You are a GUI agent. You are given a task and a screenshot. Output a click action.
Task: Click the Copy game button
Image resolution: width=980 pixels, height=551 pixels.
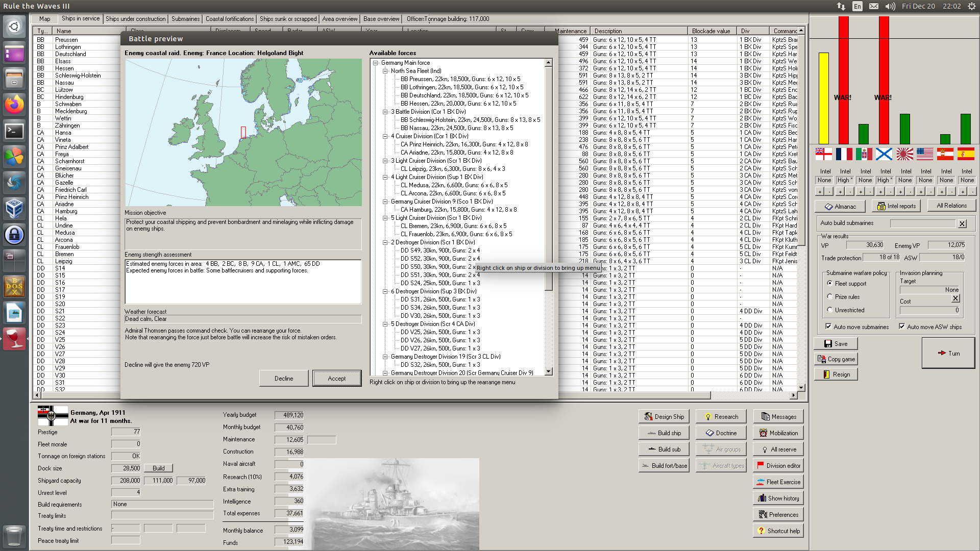836,359
